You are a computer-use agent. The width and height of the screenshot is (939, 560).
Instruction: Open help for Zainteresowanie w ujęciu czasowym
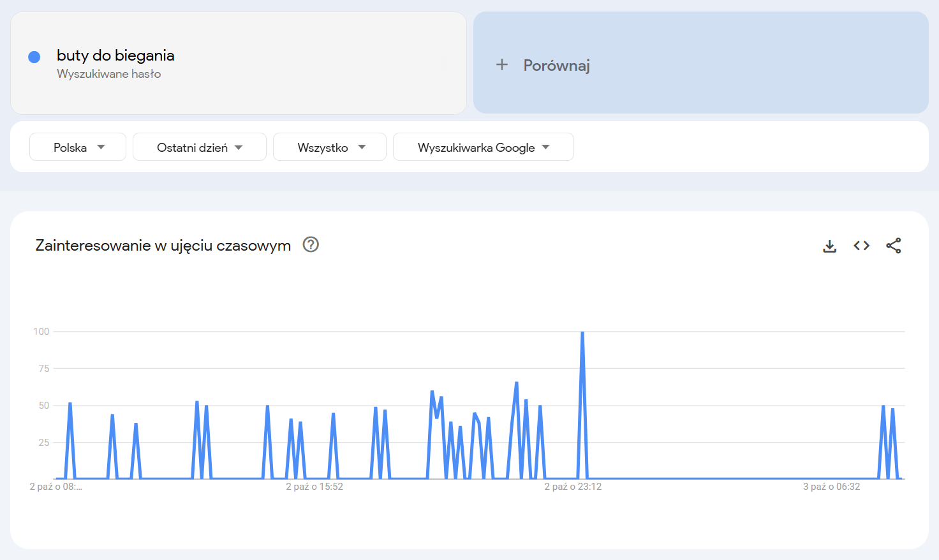click(311, 245)
